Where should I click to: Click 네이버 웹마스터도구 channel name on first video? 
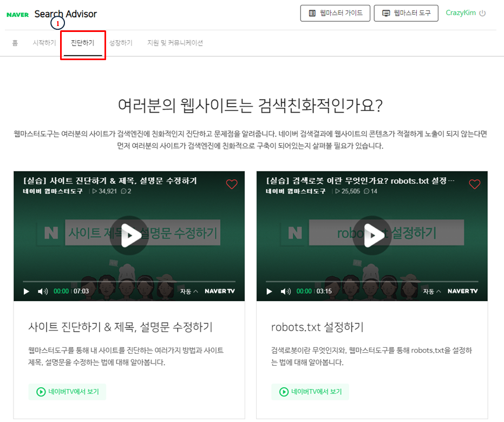[53, 191]
